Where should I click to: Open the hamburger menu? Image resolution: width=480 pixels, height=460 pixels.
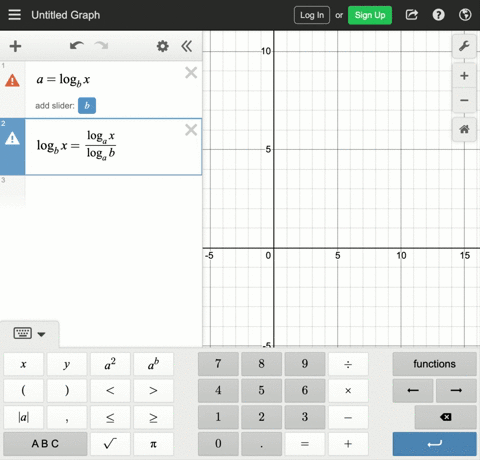tap(14, 15)
